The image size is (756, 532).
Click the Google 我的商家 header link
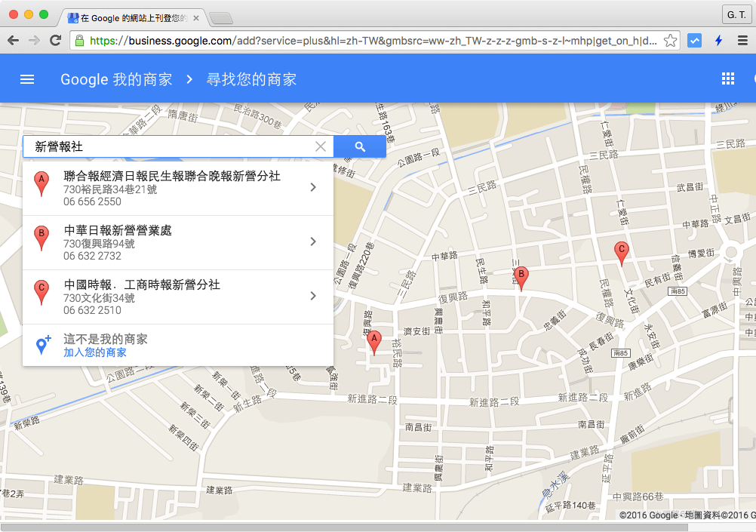click(x=116, y=79)
